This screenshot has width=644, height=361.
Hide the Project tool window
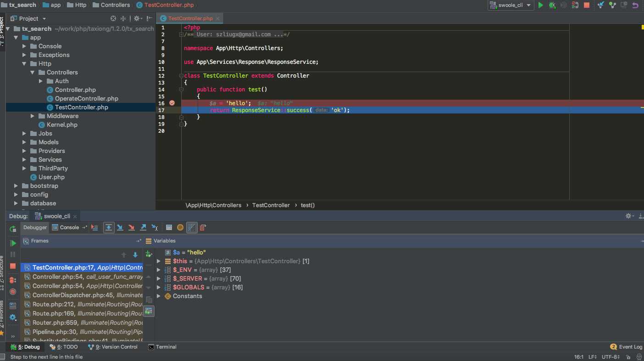(x=149, y=19)
